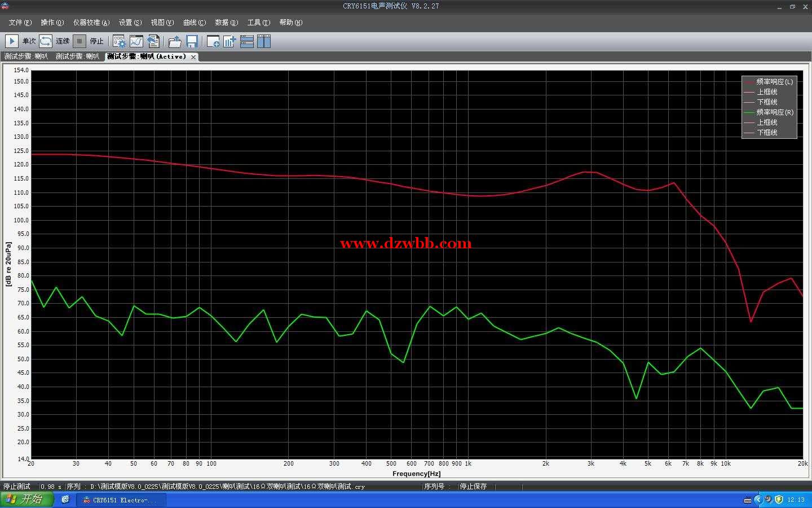Tile windows horizontally with the stacked-rows icon

click(x=247, y=41)
